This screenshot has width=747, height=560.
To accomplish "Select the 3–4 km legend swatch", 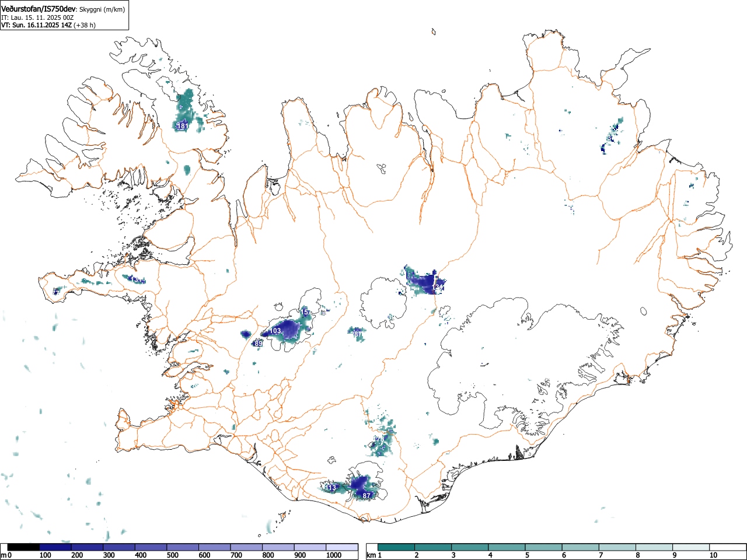I will click(470, 547).
